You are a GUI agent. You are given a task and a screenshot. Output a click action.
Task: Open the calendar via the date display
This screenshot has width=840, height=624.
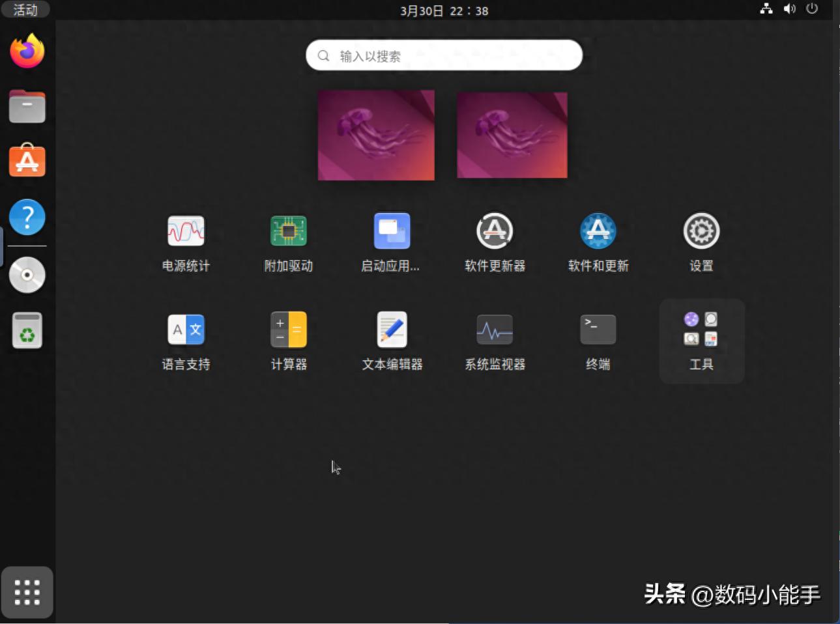[x=444, y=10]
